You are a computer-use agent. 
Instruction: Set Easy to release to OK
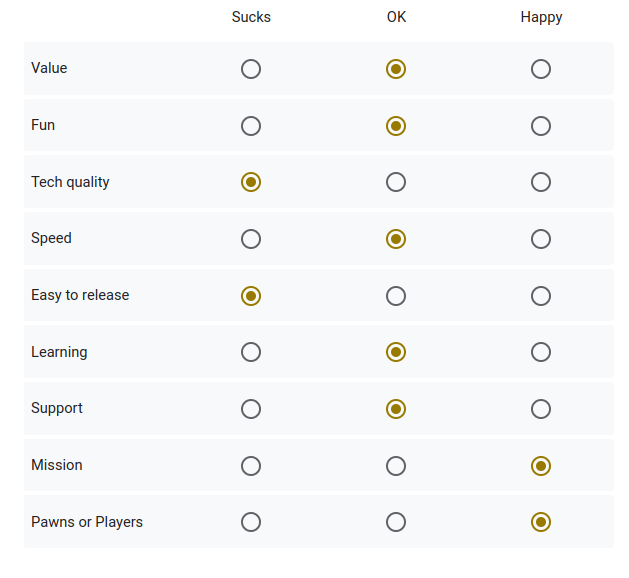click(396, 296)
